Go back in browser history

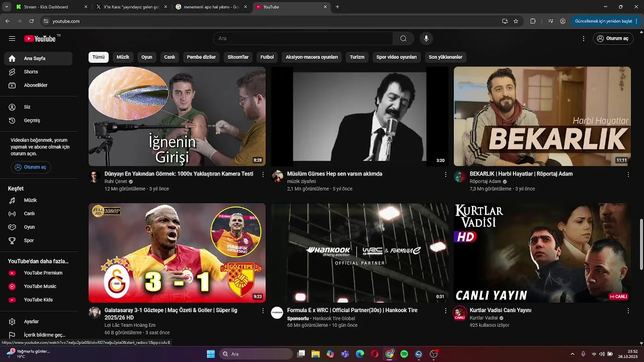point(7,21)
